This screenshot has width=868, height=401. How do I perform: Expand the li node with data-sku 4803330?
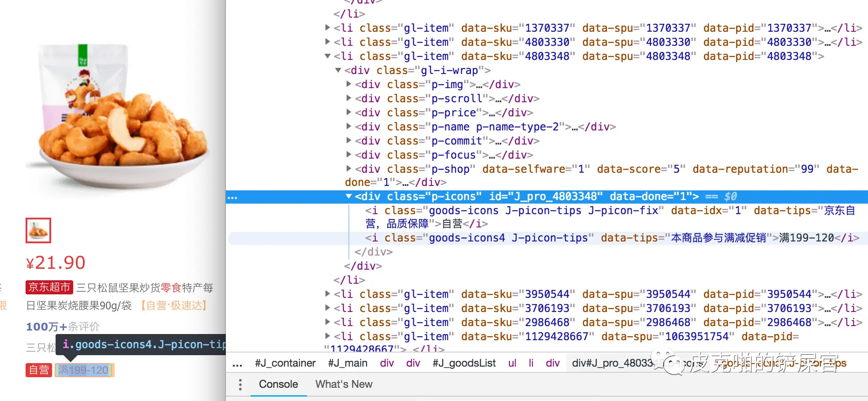(x=328, y=42)
